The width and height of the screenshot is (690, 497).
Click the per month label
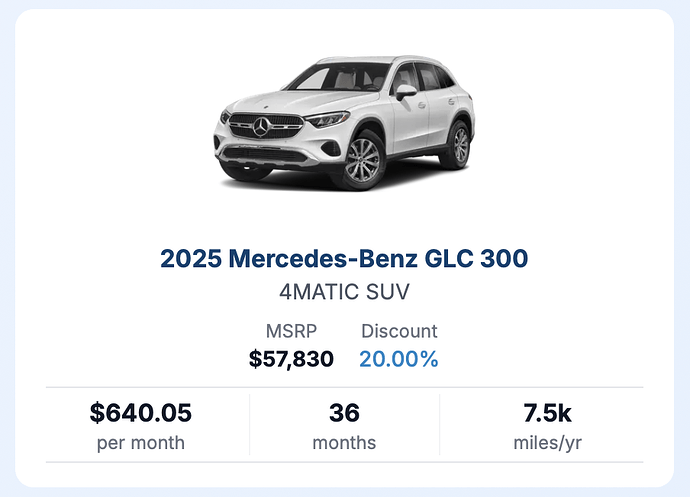141,443
